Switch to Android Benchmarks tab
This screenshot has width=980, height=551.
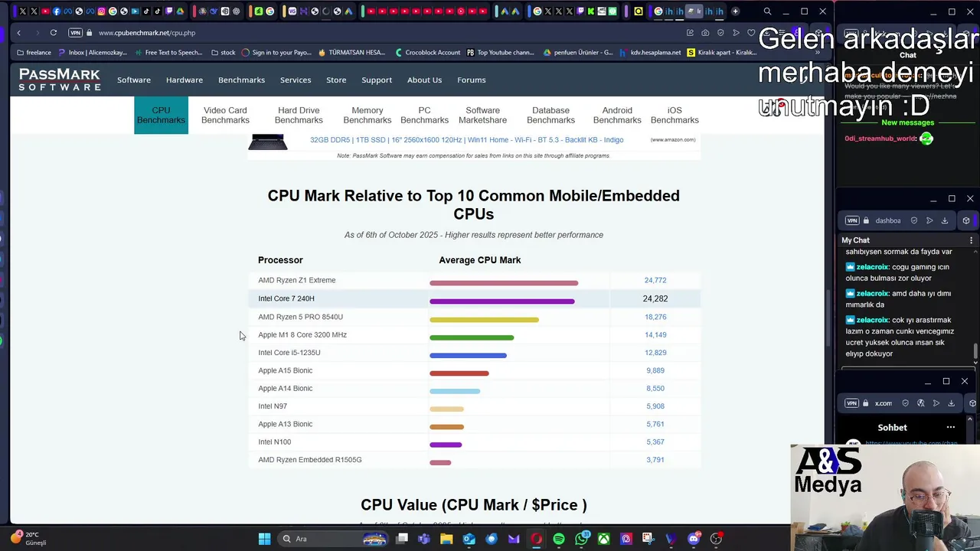point(617,115)
